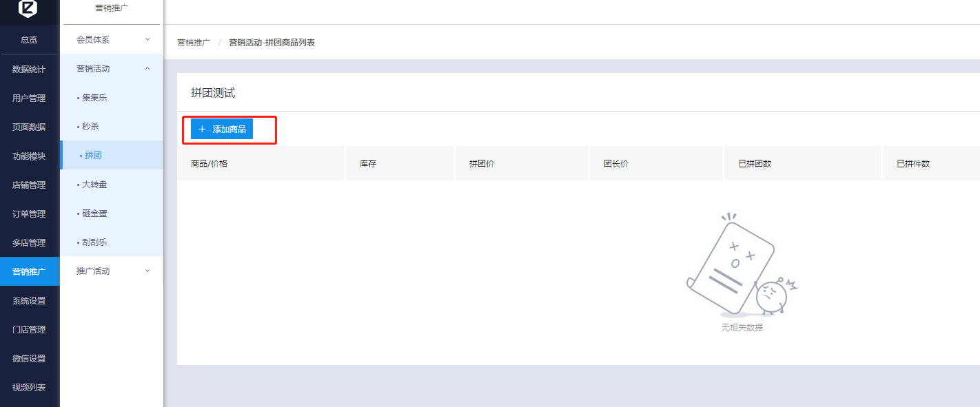Click the app logo icon at top-left
980x407 pixels.
28,8
